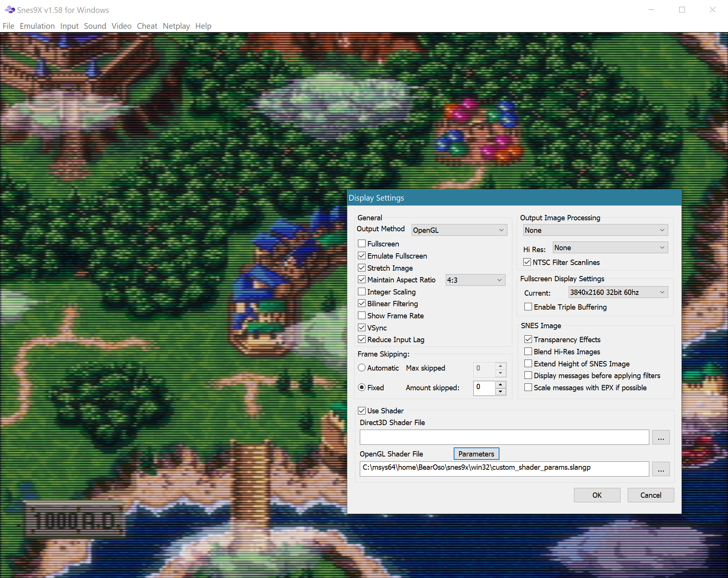Browse for OpenGL shader file

[x=661, y=469]
